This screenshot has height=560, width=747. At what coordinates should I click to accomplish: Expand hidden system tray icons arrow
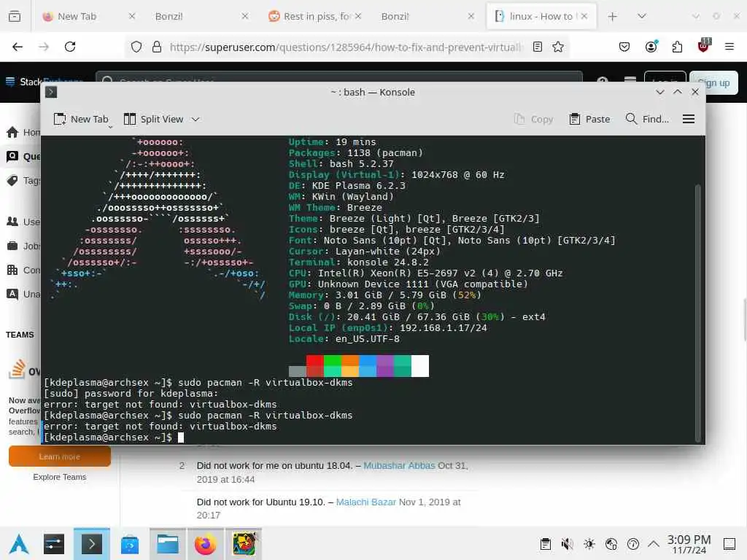(x=654, y=544)
